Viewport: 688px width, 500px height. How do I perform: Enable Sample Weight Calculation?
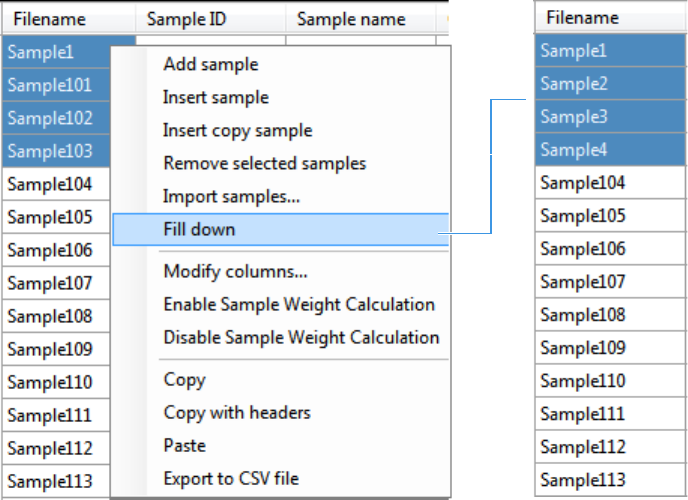(299, 304)
